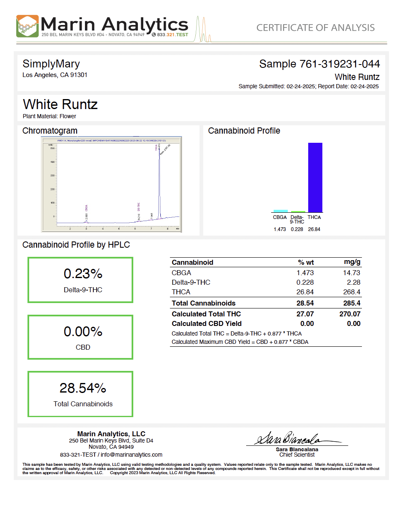This screenshot has width=404, height=532.
Task: Select the green Delta-9-THC bar in the chart
Action: tap(298, 212)
